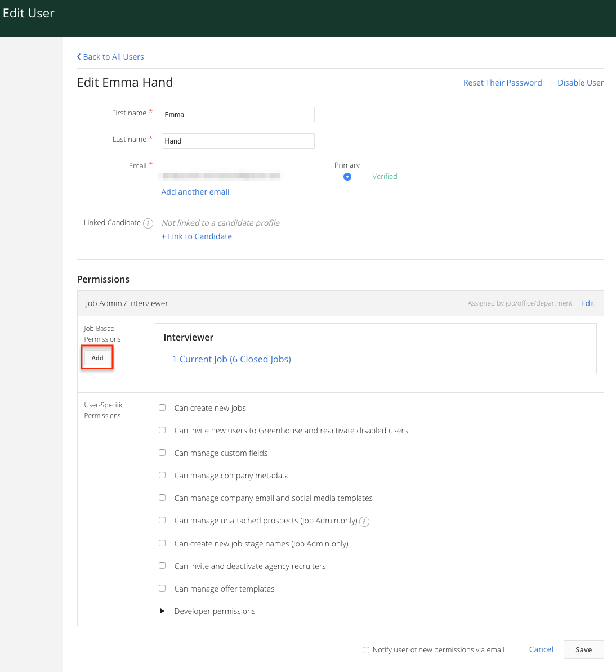
Task: Enable Can create new job stage names permission
Action: [x=162, y=543]
